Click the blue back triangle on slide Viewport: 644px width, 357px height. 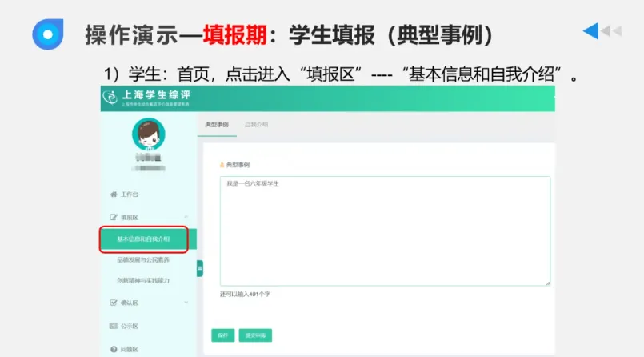(591, 30)
